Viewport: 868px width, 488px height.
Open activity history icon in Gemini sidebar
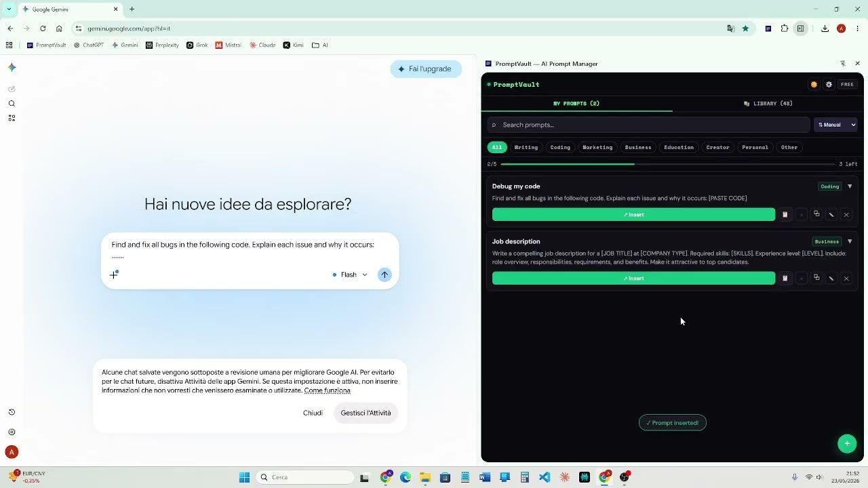point(12,412)
